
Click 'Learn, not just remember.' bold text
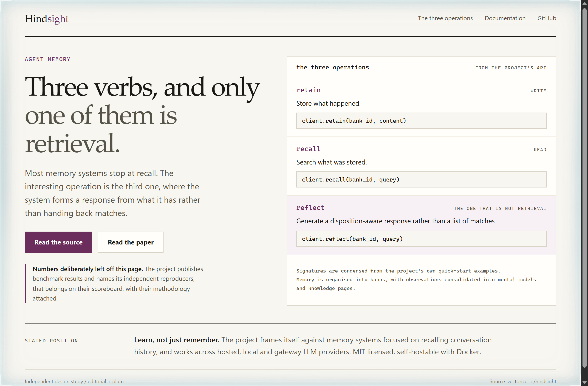(177, 340)
